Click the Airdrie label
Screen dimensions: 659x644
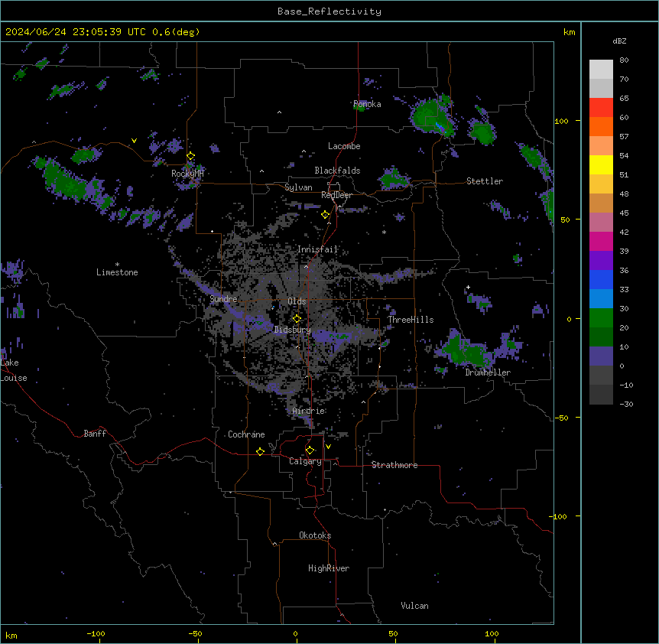coord(309,411)
